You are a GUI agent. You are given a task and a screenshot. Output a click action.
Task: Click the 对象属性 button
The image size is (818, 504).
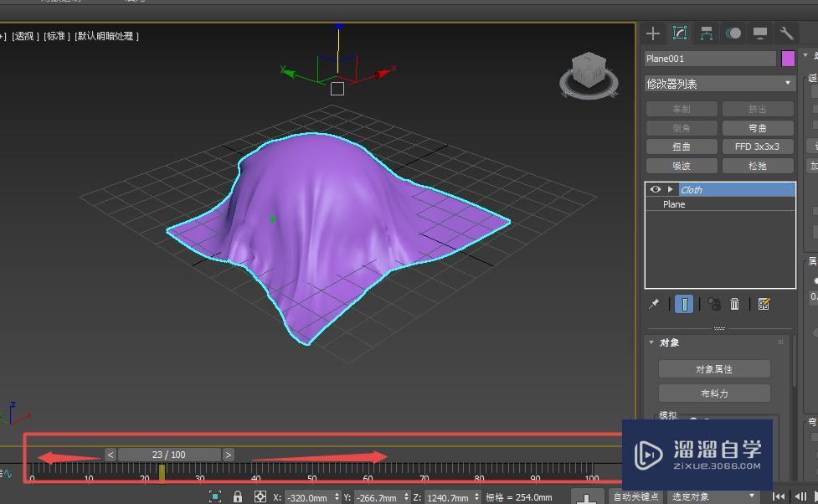tap(713, 369)
